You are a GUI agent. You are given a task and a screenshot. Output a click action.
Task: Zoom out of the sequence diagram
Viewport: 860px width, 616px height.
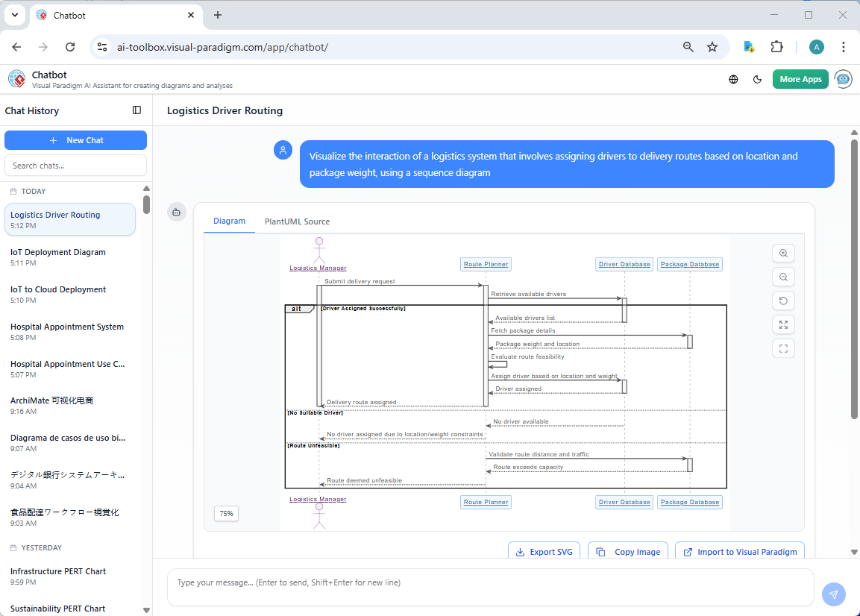(783, 277)
